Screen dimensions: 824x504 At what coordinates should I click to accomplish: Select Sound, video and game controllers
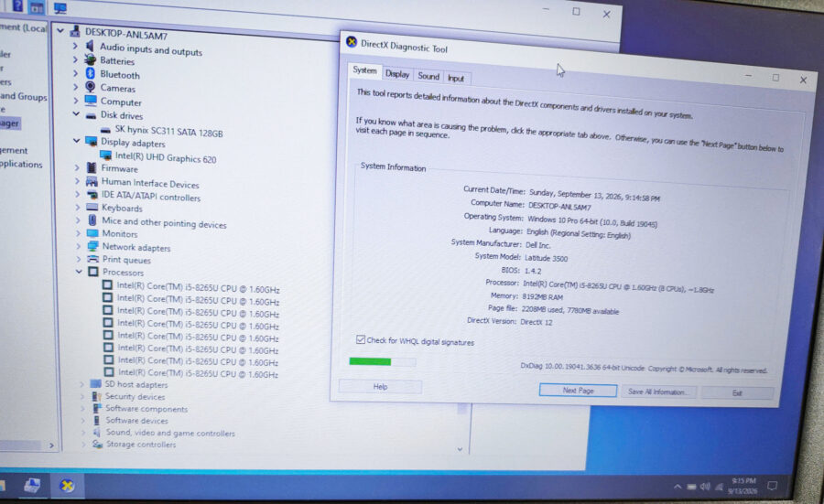pos(170,433)
